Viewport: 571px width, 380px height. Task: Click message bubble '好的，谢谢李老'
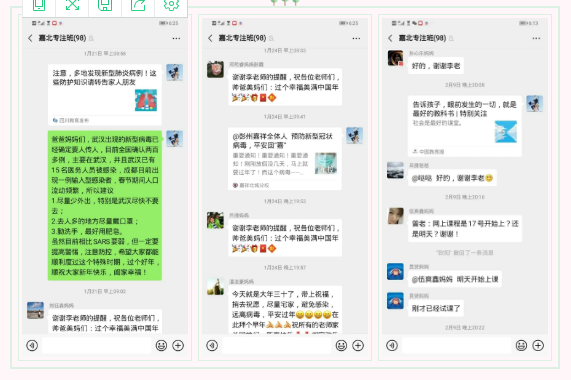(436, 66)
